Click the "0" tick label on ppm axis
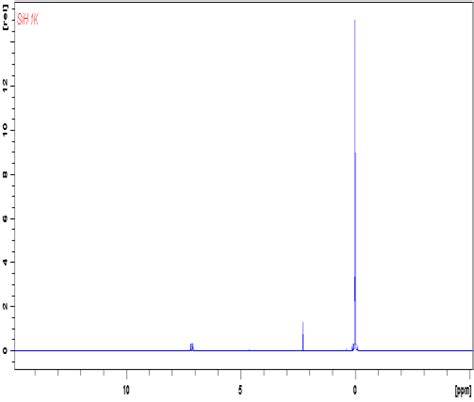This screenshot has height=402, width=474. pyautogui.click(x=355, y=390)
